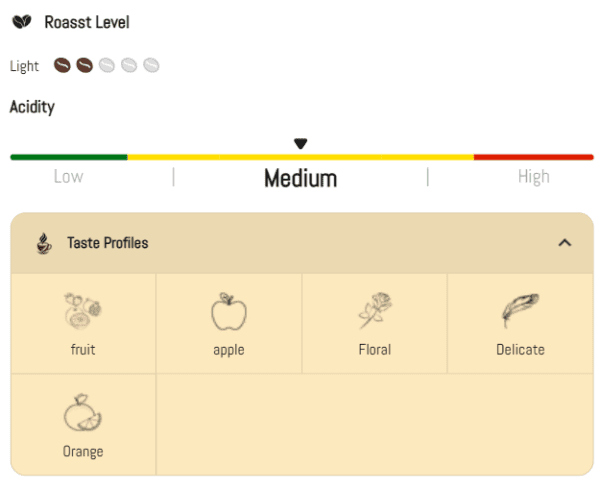Click the Low acidity label
Screen dimensions: 600x490
point(68,177)
